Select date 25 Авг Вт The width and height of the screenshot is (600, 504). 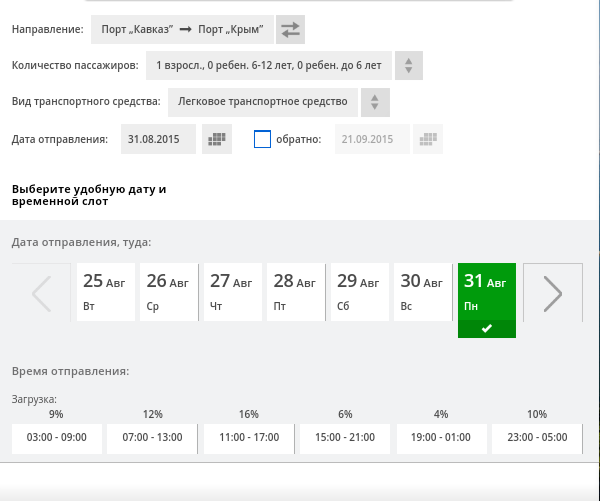coord(106,292)
